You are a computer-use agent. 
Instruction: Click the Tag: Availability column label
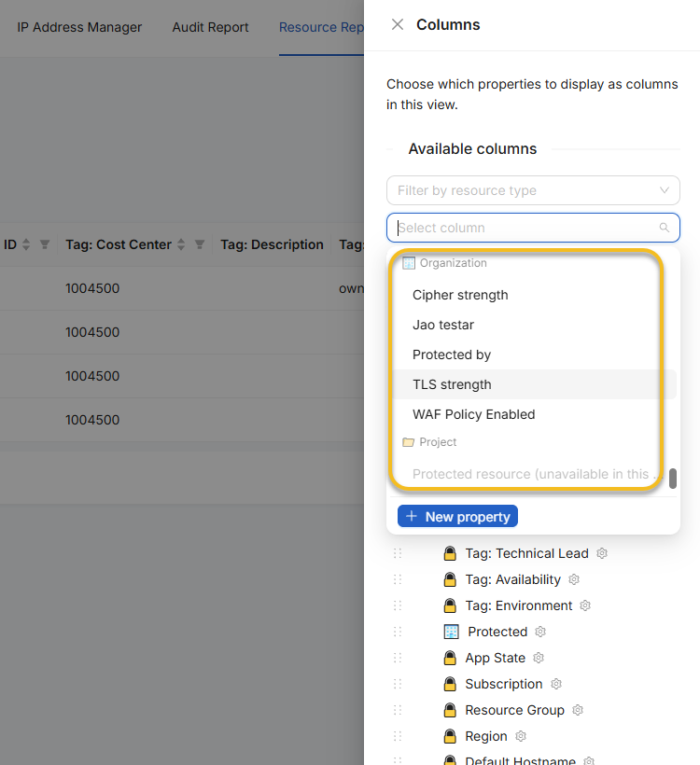pos(513,579)
